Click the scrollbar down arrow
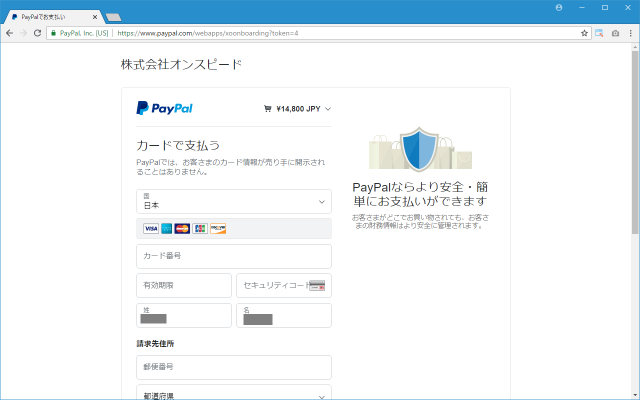Viewport: 640px width, 400px height. tap(635, 396)
